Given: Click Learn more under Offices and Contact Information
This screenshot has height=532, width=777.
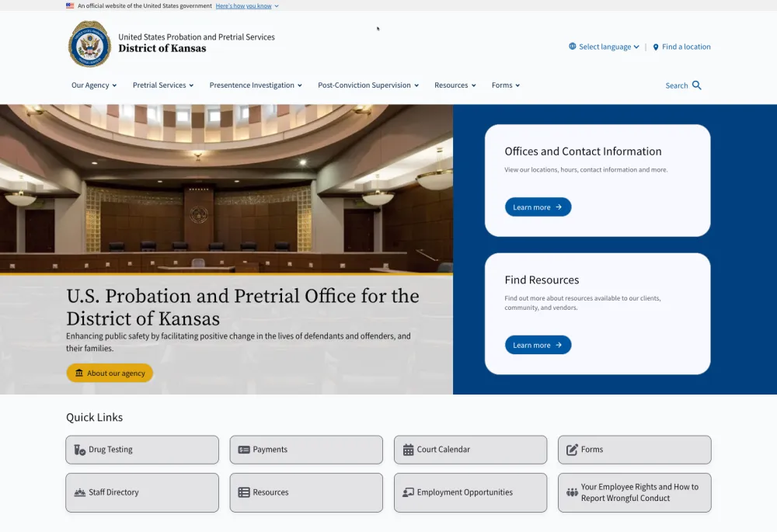Looking at the screenshot, I should 538,207.
